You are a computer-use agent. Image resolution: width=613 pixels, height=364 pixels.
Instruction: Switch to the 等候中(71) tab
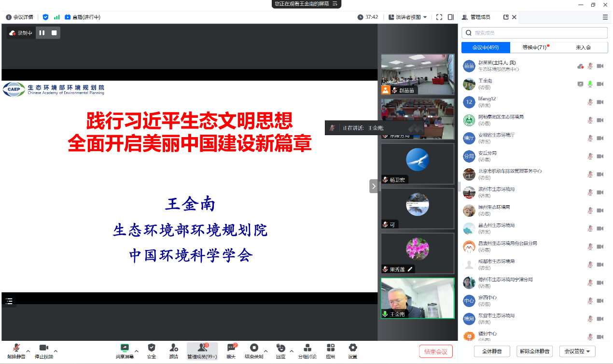pyautogui.click(x=535, y=47)
